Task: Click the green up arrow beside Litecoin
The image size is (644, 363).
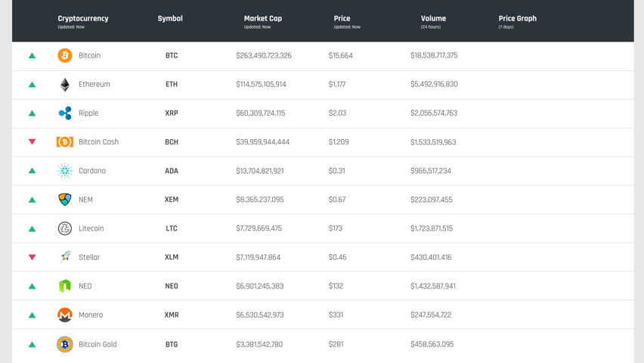Action: pos(32,228)
